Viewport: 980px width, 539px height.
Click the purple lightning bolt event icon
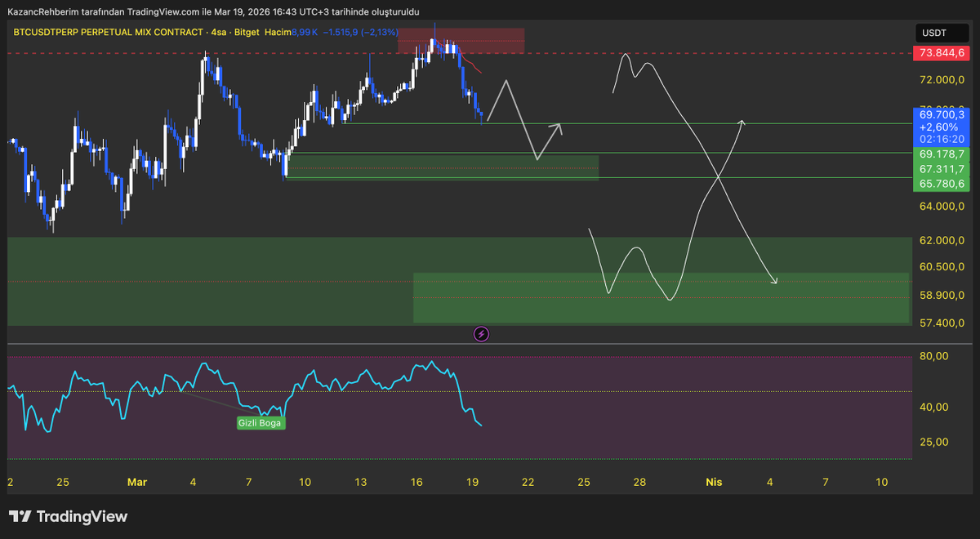click(x=482, y=333)
